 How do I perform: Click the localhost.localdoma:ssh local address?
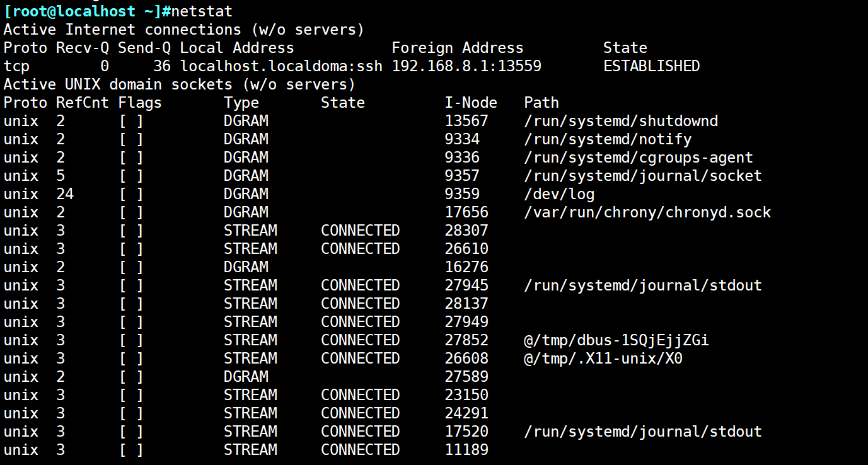[281, 66]
